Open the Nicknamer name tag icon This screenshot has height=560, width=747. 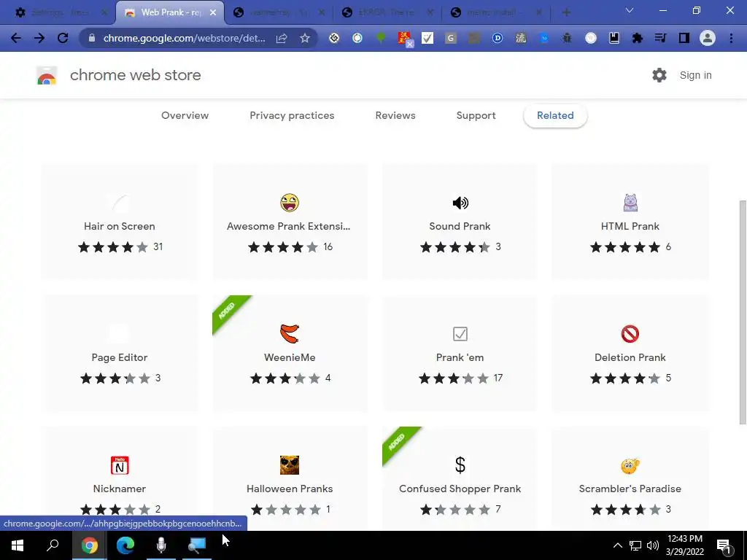tap(120, 465)
